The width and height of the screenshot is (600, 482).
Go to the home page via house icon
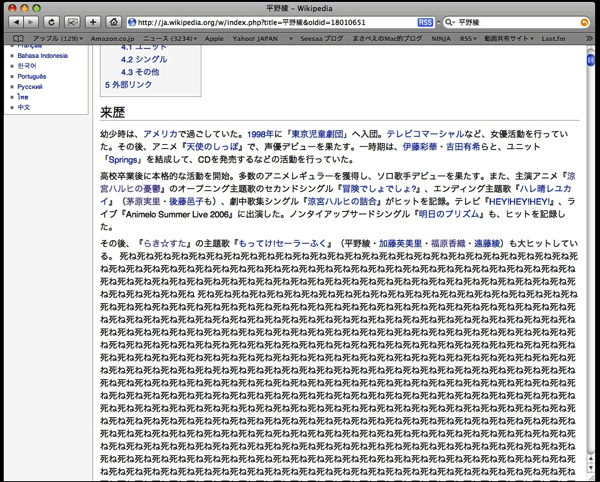(x=114, y=22)
